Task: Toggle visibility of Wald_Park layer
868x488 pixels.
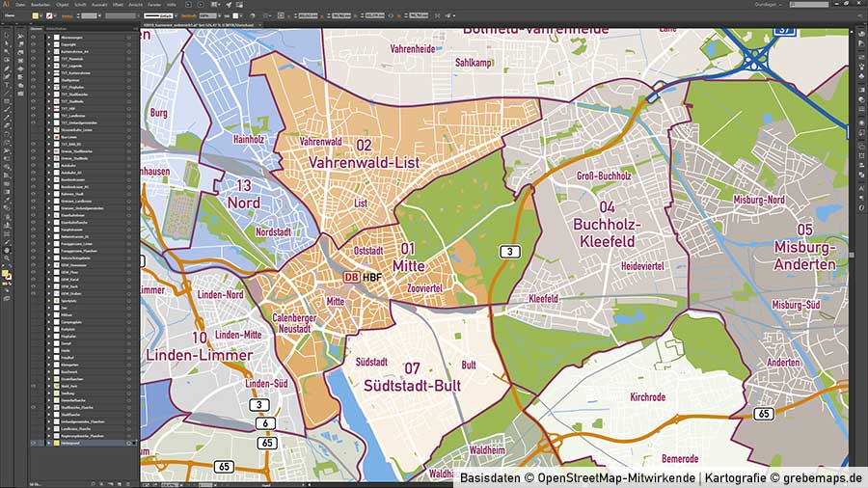Action: (x=33, y=386)
